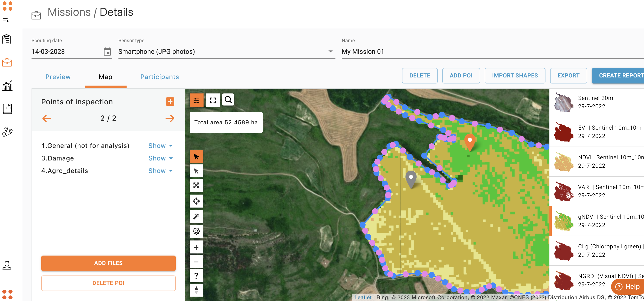Expand Show for General (not for analysis)
This screenshot has height=301, width=644.
coord(160,146)
